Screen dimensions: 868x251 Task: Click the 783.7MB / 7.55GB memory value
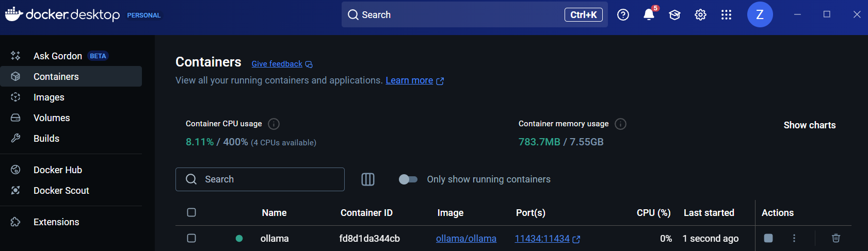561,142
